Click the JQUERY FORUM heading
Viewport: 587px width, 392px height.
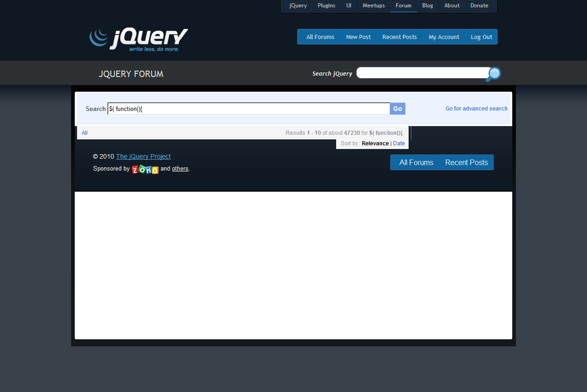[131, 74]
